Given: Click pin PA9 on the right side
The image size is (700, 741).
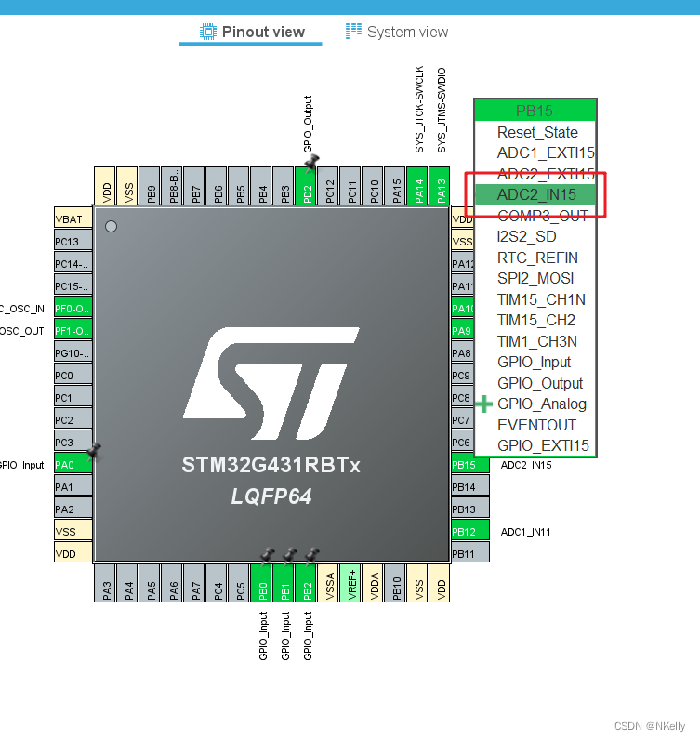Looking at the screenshot, I should point(463,331).
